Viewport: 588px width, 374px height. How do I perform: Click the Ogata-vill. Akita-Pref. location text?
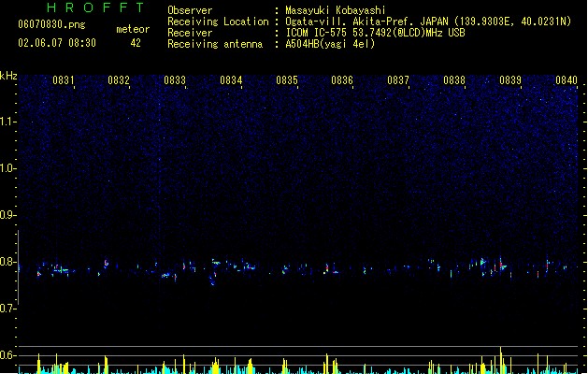click(x=428, y=22)
